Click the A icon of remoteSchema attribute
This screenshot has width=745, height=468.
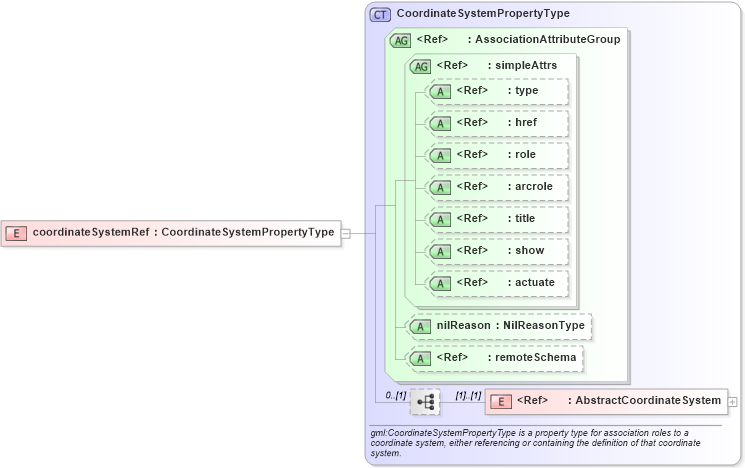(420, 359)
